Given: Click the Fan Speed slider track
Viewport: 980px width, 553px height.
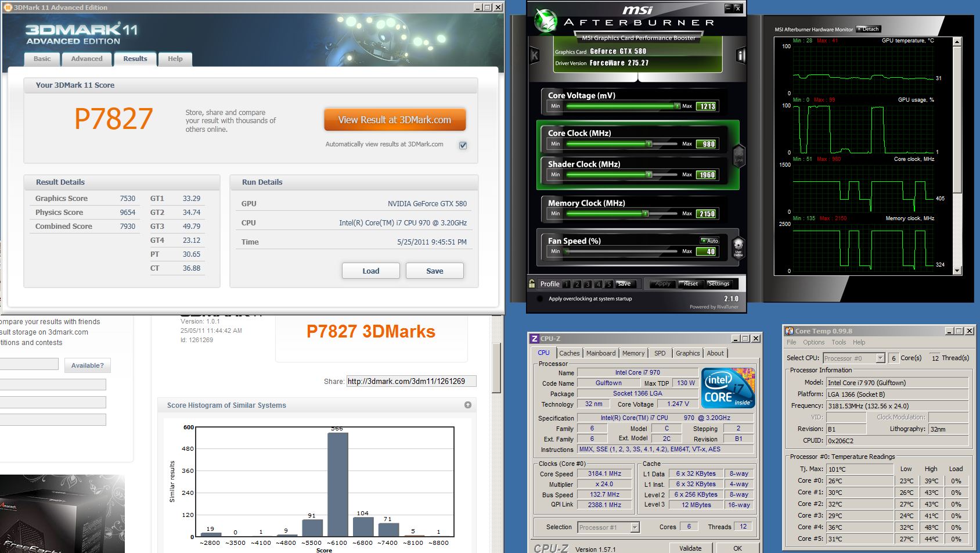Looking at the screenshot, I should coord(622,251).
